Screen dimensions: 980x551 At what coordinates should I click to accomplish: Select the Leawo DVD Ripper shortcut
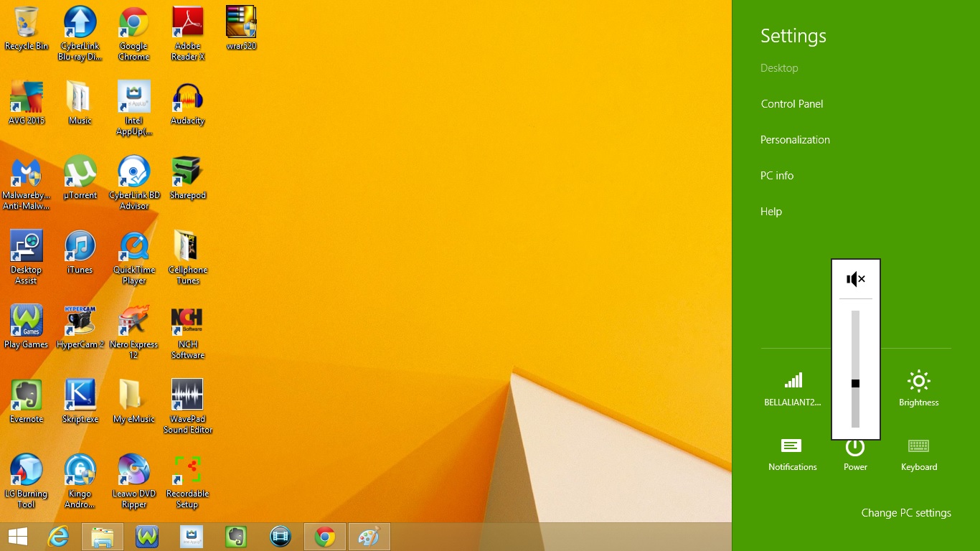(x=134, y=481)
